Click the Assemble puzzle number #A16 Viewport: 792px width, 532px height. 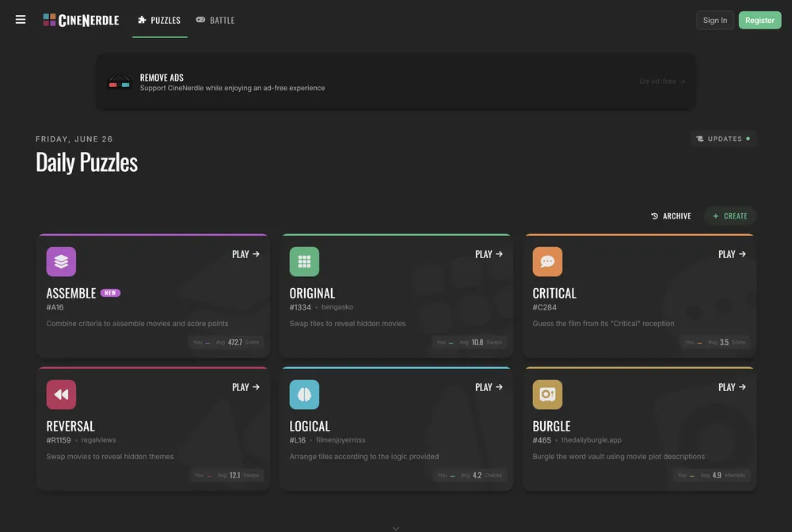(x=55, y=307)
